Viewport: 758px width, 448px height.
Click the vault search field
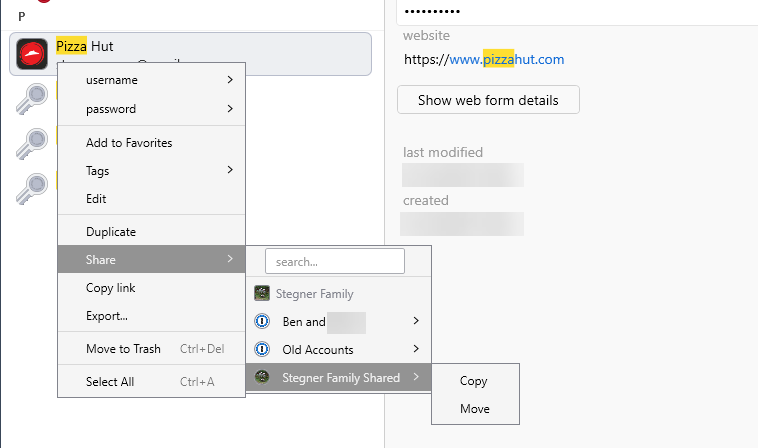(335, 261)
